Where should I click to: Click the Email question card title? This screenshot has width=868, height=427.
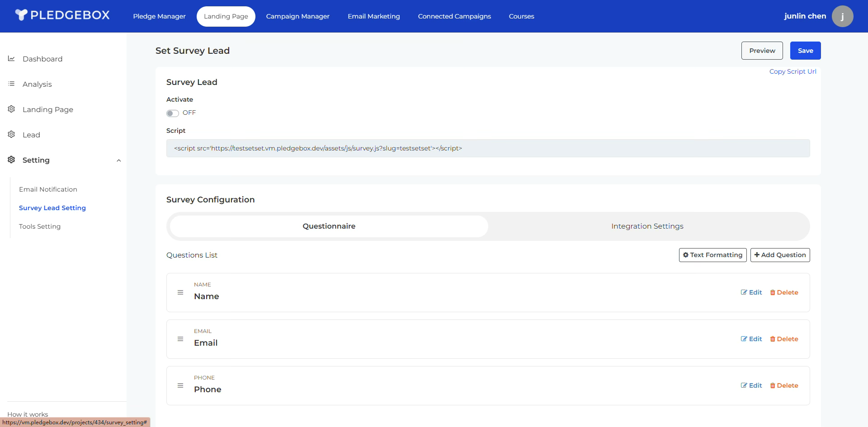[x=206, y=343]
